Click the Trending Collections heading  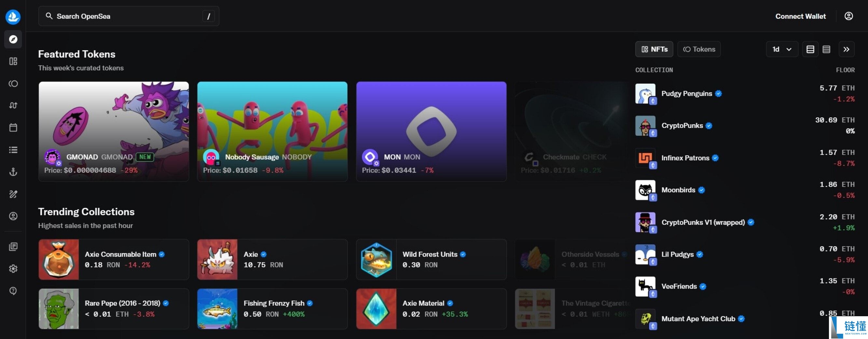(86, 211)
